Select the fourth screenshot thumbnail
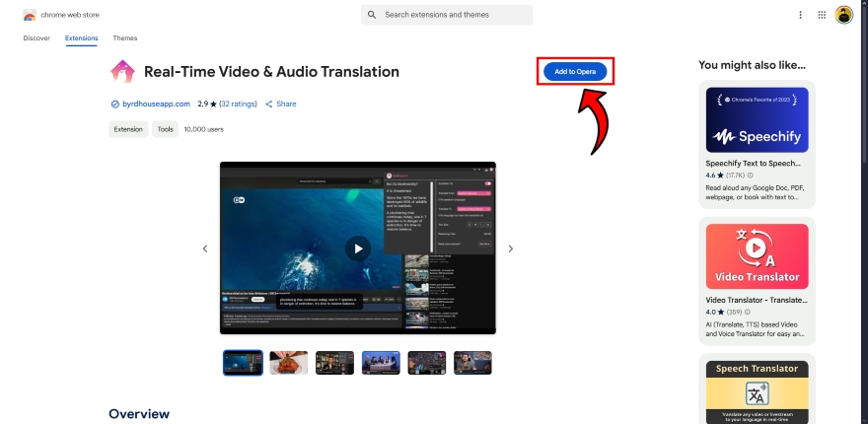Image resolution: width=868 pixels, height=424 pixels. (381, 363)
